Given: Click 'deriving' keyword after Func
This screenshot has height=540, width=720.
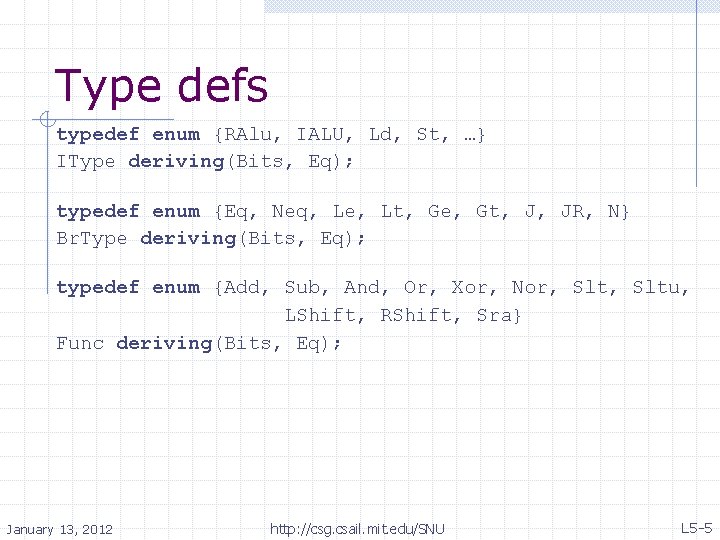Looking at the screenshot, I should coord(164,344).
